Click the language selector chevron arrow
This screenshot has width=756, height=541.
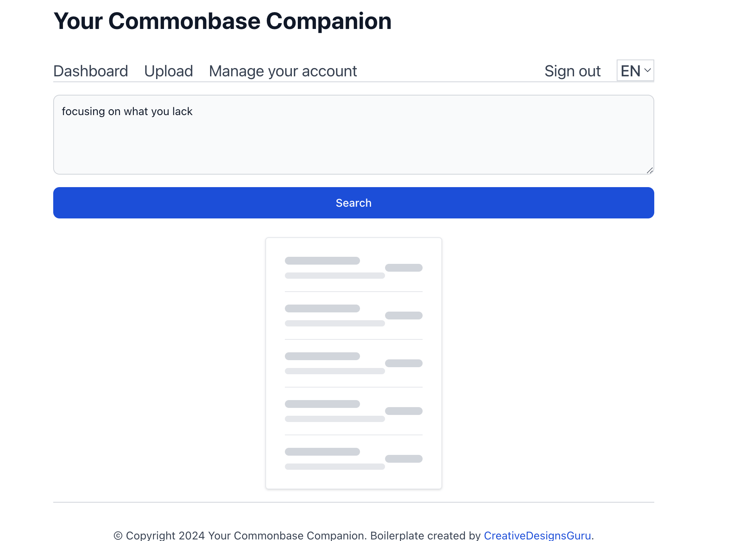(x=648, y=70)
